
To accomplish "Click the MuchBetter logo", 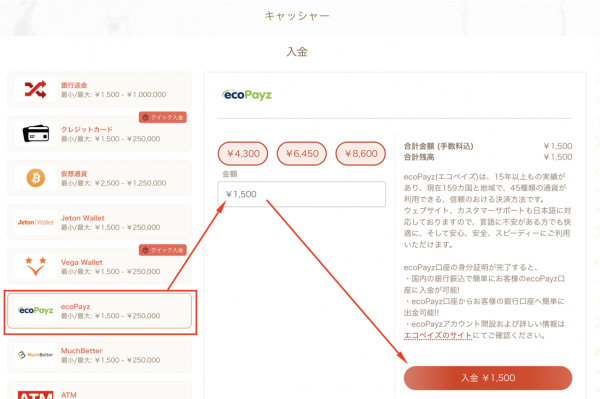I will (36, 355).
